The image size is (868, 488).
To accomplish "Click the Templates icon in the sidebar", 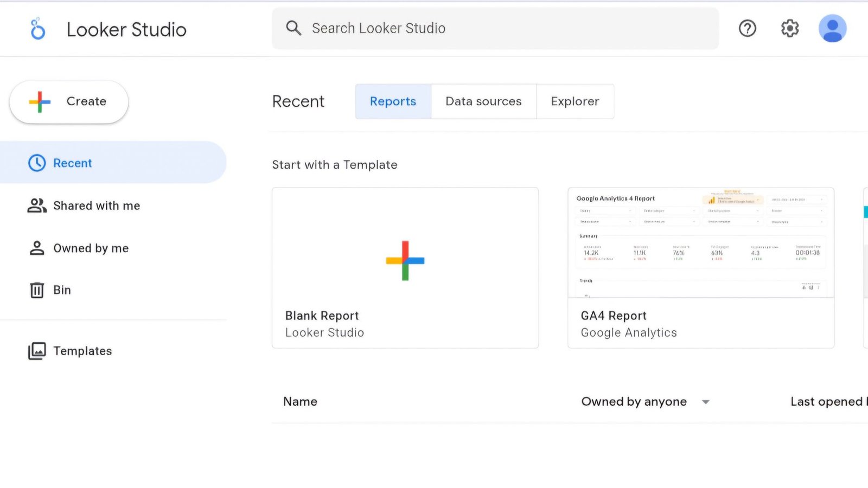I will (x=36, y=351).
